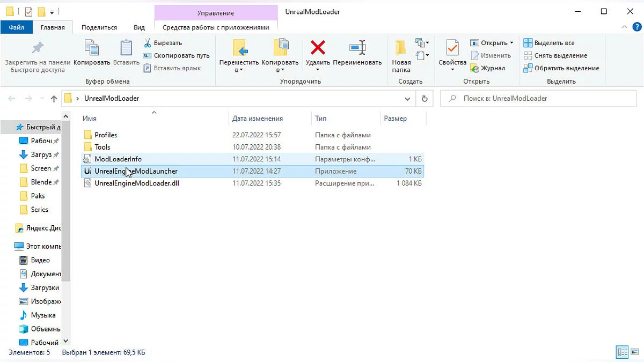Click the red Delete (Удалить) icon
644x362 pixels.
(x=318, y=48)
